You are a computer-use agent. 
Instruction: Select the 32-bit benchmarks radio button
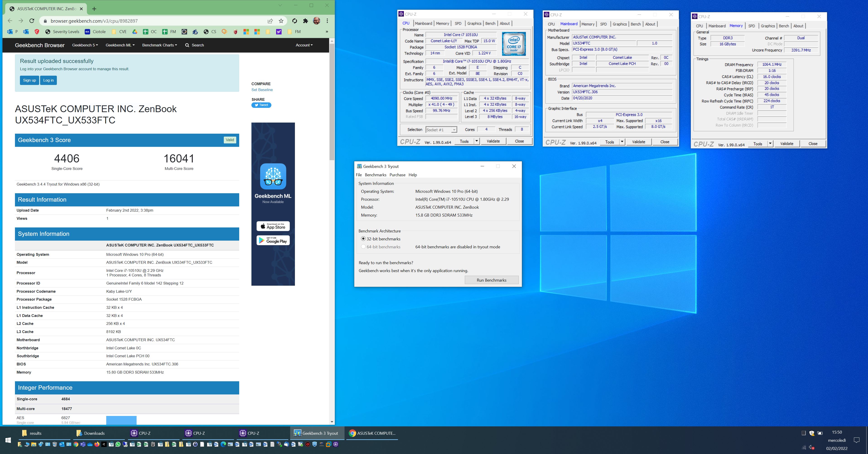pos(363,239)
